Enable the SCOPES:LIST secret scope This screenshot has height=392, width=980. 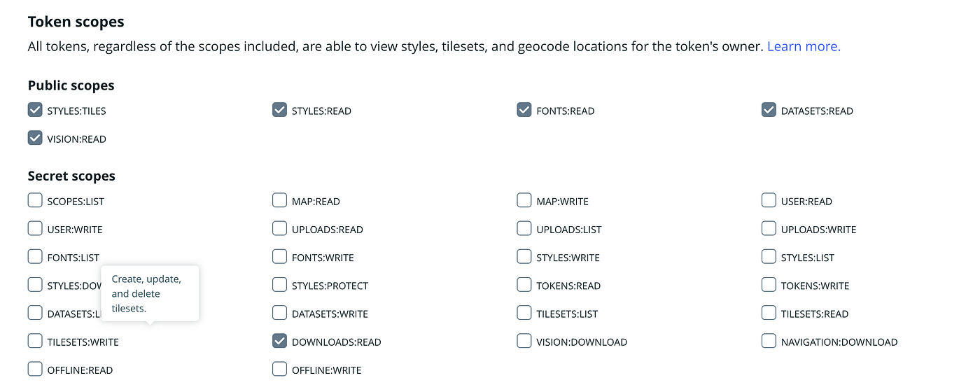click(x=35, y=201)
